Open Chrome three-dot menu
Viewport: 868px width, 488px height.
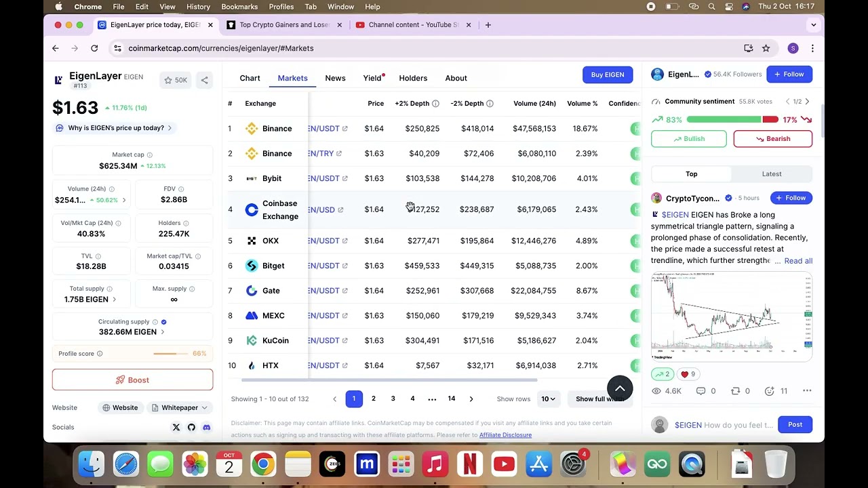(x=812, y=48)
